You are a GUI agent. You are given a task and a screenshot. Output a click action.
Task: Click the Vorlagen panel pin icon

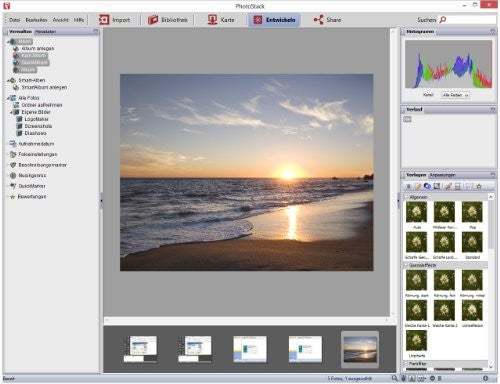(493, 175)
